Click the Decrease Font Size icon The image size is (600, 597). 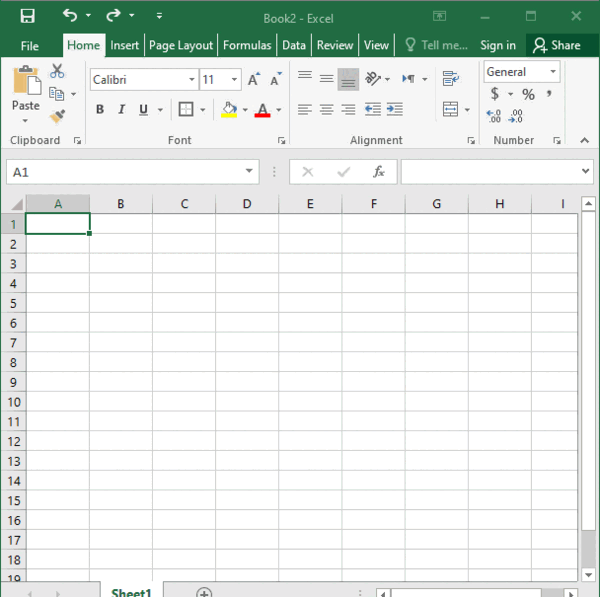pyautogui.click(x=276, y=79)
